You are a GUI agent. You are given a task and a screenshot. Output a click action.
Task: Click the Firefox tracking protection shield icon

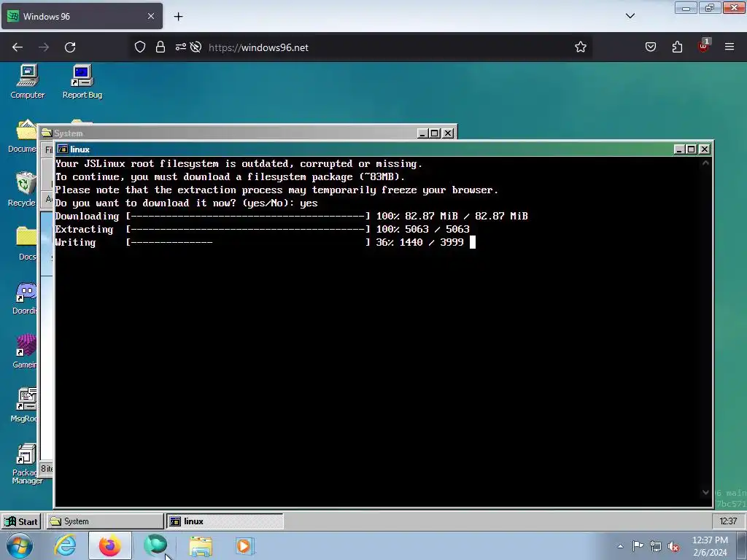139,47
